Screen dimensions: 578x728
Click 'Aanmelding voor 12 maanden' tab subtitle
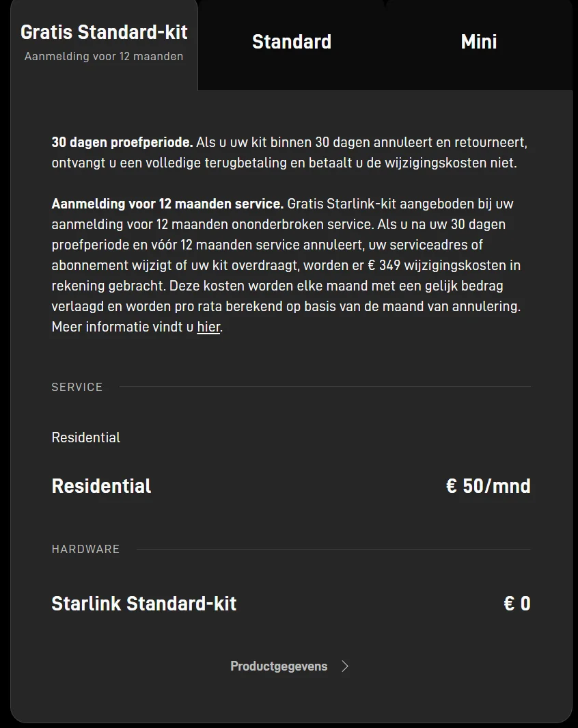104,56
